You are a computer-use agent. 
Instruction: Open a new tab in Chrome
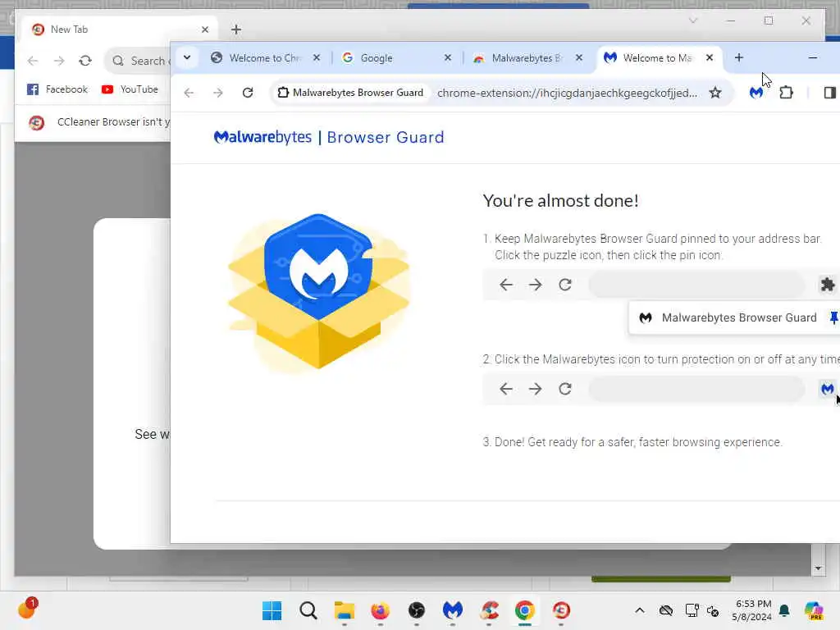click(739, 57)
